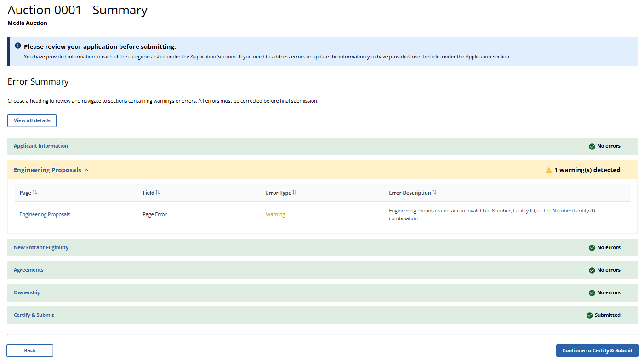Image resolution: width=644 pixels, height=361 pixels.
Task: Collapse the Engineering Proposals section chevron
Action: coord(86,170)
